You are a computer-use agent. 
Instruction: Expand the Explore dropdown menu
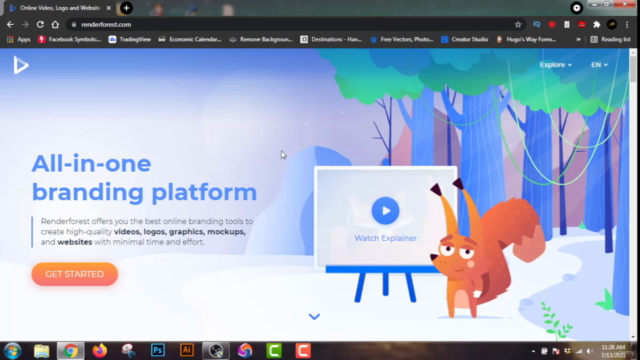pos(556,64)
